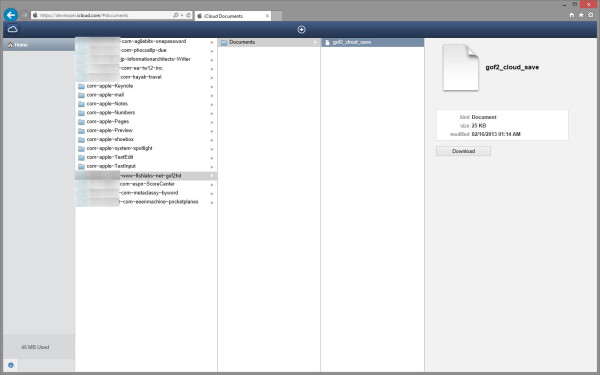This screenshot has width=600, height=375.
Task: Refresh the page with the reload icon
Action: [x=188, y=15]
